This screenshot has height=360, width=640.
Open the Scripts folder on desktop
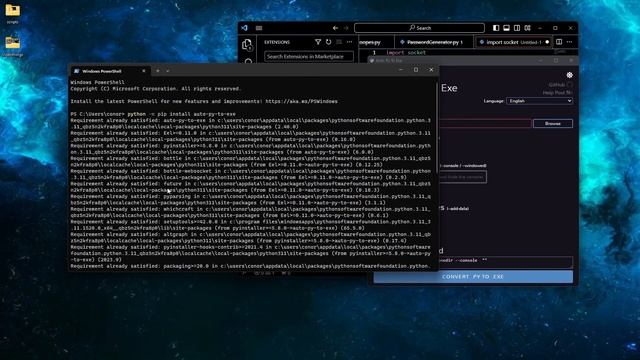[13, 13]
